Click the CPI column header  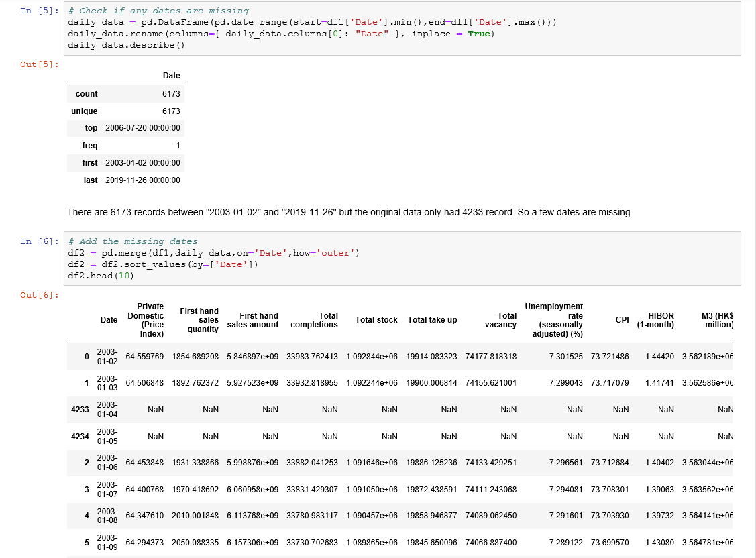(622, 320)
